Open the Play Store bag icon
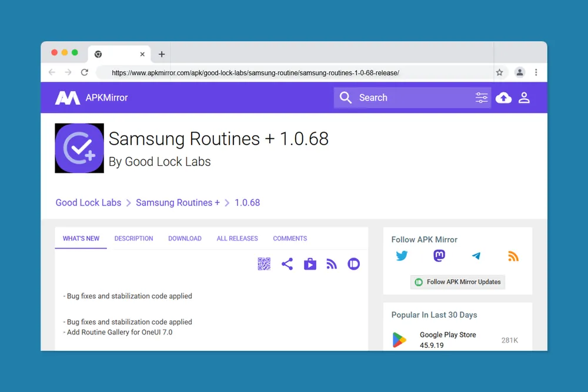Screen dimensions: 588x392 [x=310, y=264]
